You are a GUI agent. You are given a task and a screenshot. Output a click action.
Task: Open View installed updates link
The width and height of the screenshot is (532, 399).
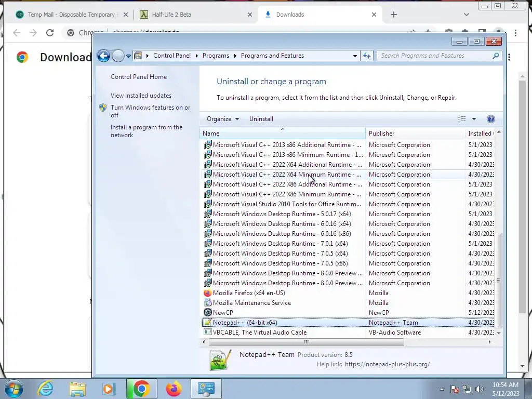141,96
